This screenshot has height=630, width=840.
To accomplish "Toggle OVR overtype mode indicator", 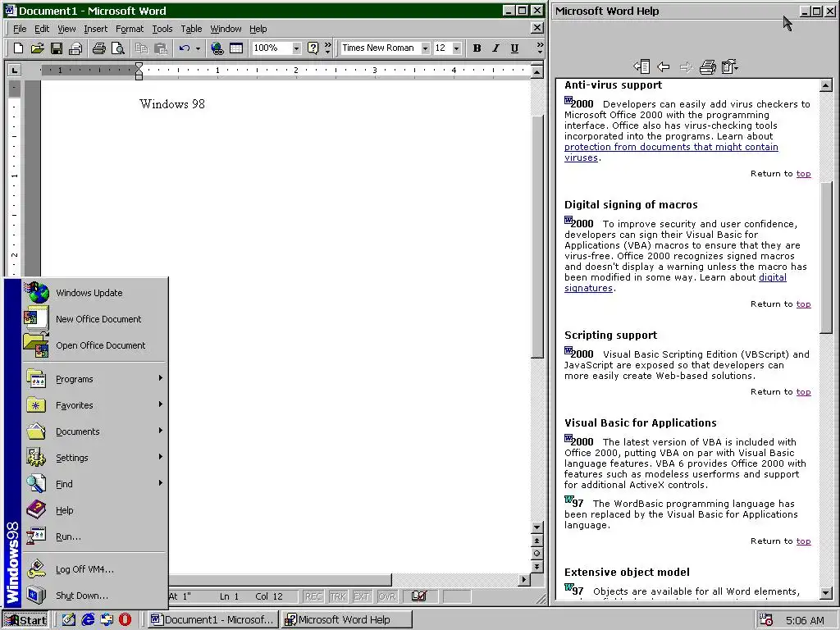I will tap(387, 596).
